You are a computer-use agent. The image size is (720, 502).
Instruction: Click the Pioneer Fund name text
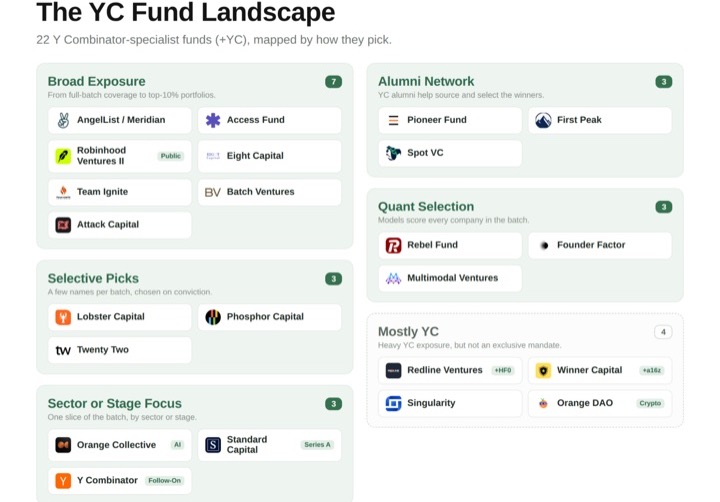[437, 120]
